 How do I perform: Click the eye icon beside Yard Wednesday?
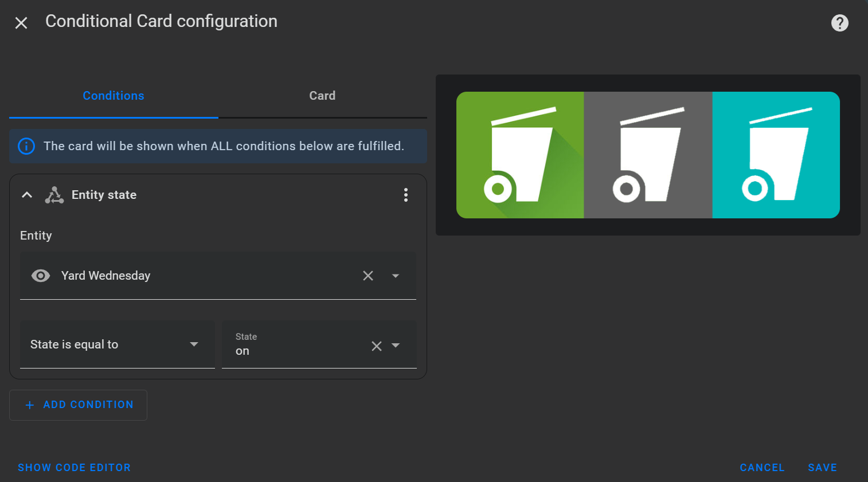coord(41,276)
